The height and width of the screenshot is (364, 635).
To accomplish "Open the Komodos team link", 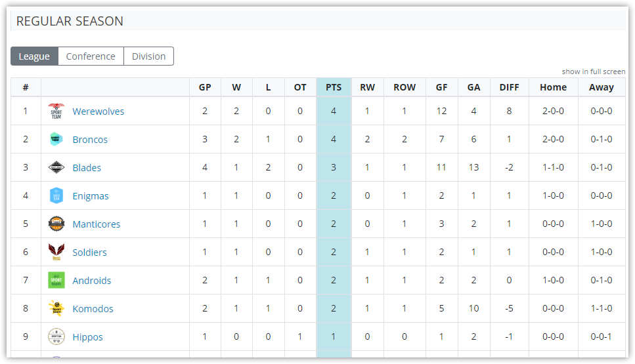I will tap(93, 309).
